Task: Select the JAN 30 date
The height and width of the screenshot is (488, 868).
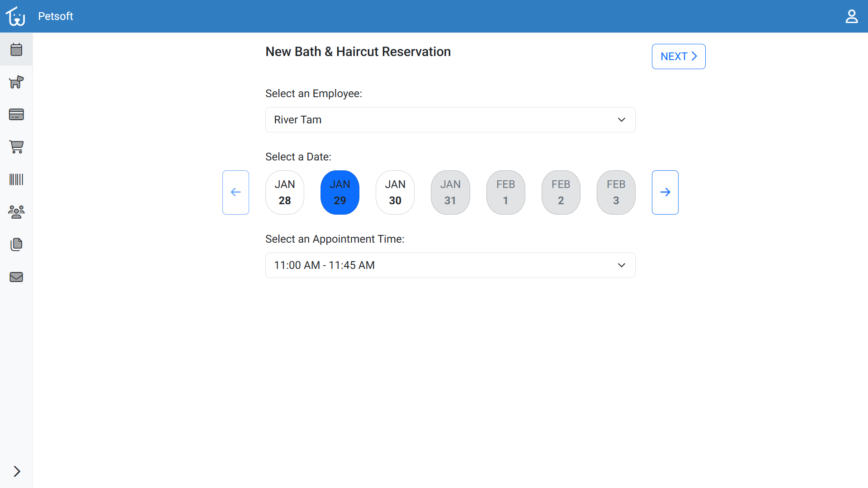Action: pyautogui.click(x=395, y=192)
